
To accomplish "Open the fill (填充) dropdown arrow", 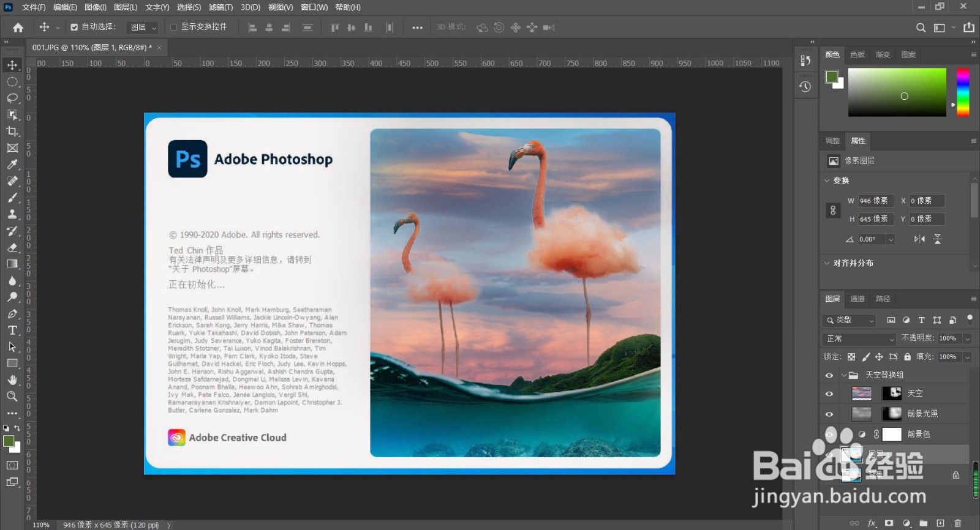I will coord(968,357).
